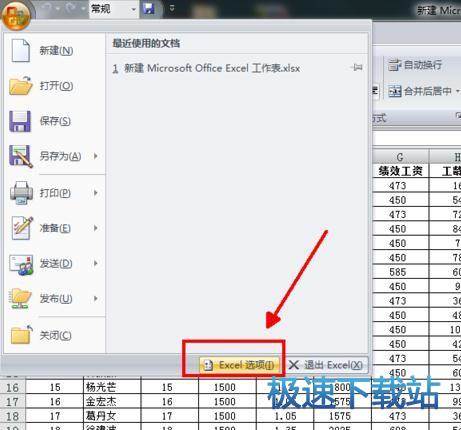Click the 1575 cell in row 18
Image resolution: width=461 pixels, height=430 pixels.
[342, 416]
